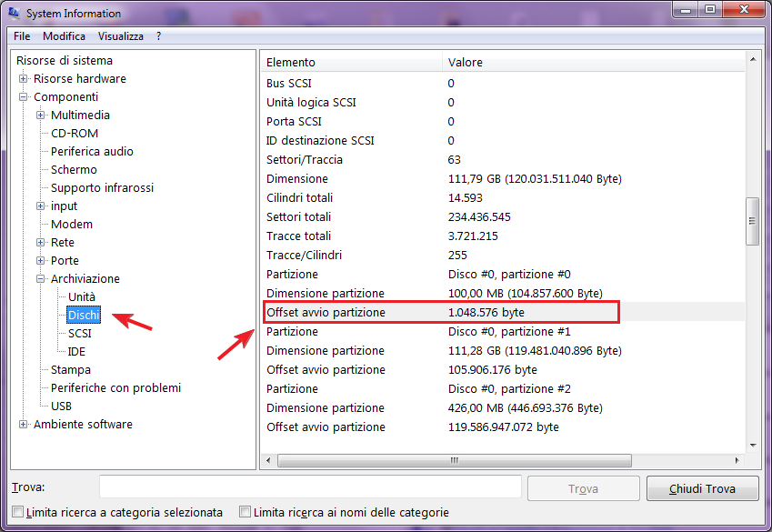The width and height of the screenshot is (772, 532).
Task: Select the Unità logica SCSI row
Action: [x=503, y=103]
